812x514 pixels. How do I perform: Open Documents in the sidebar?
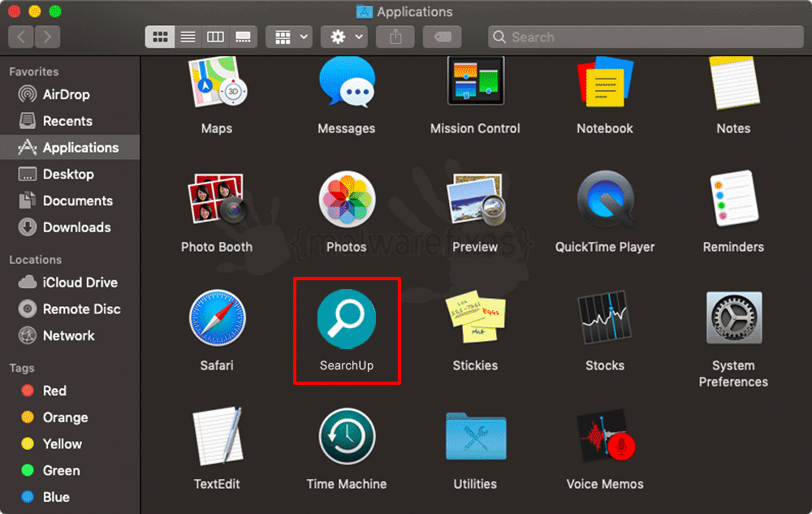click(70, 201)
